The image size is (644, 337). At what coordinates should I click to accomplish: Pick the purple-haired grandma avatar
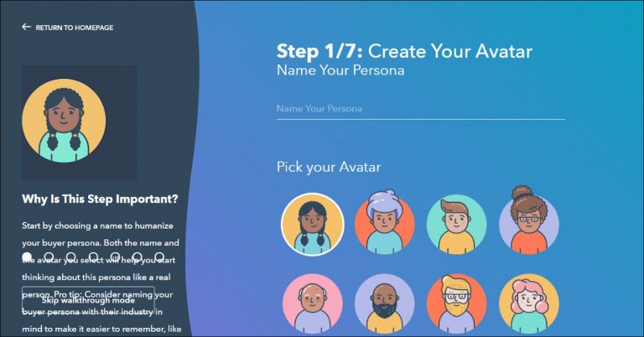tap(384, 222)
